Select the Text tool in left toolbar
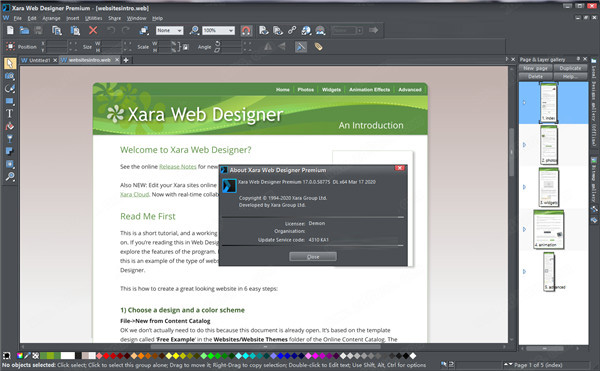The image size is (600, 371). tap(10, 114)
